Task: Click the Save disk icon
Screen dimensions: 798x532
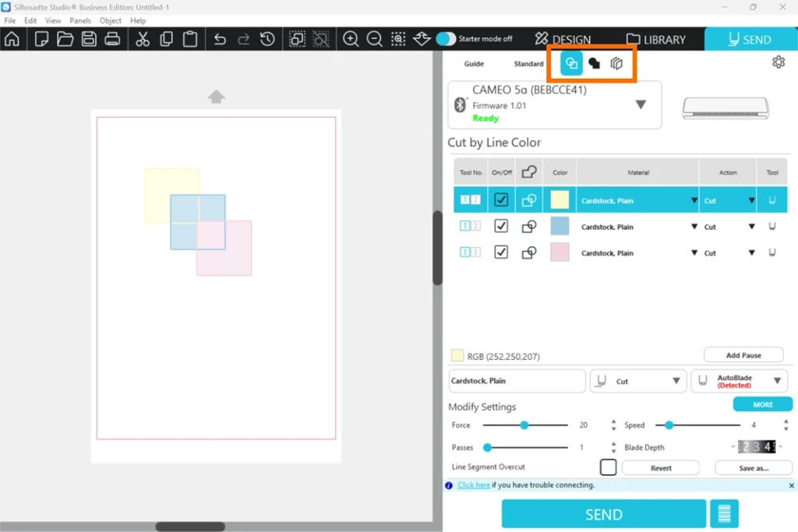Action: pos(89,39)
